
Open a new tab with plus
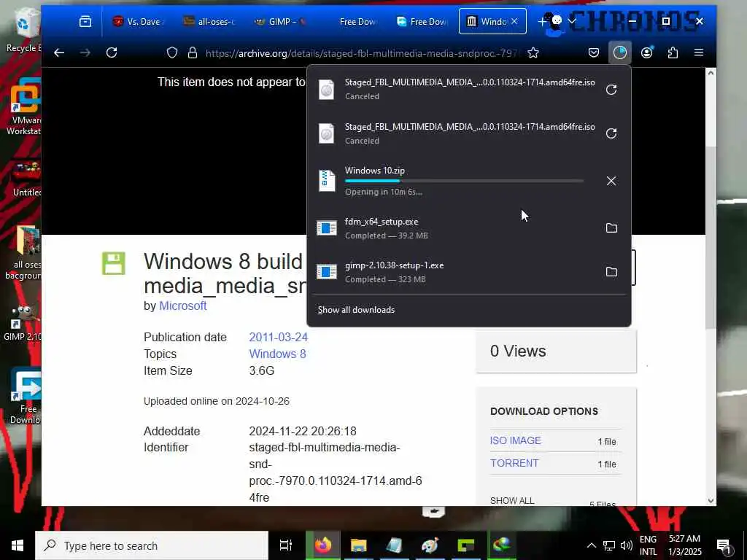click(542, 21)
